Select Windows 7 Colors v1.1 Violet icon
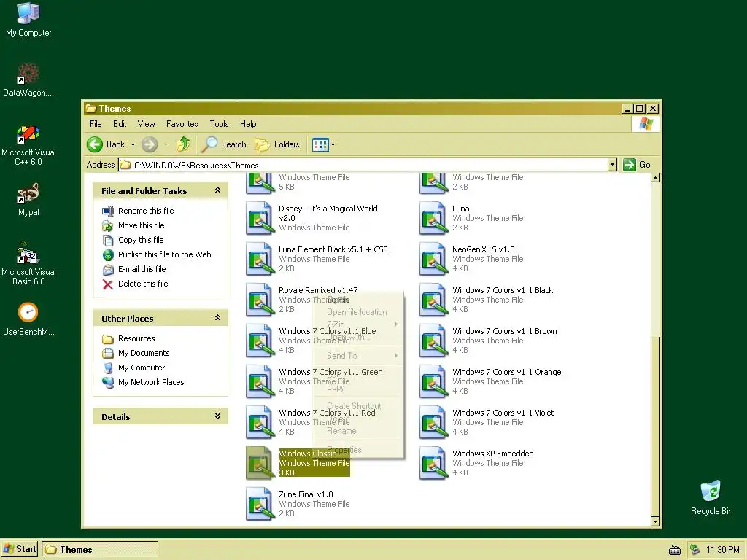This screenshot has height=560, width=747. pos(433,422)
